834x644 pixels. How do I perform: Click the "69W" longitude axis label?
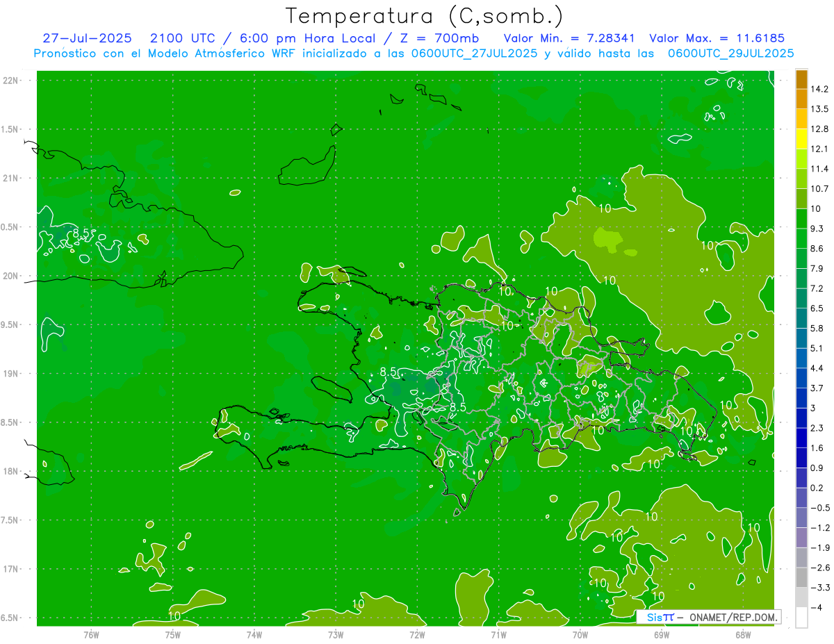pyautogui.click(x=661, y=634)
